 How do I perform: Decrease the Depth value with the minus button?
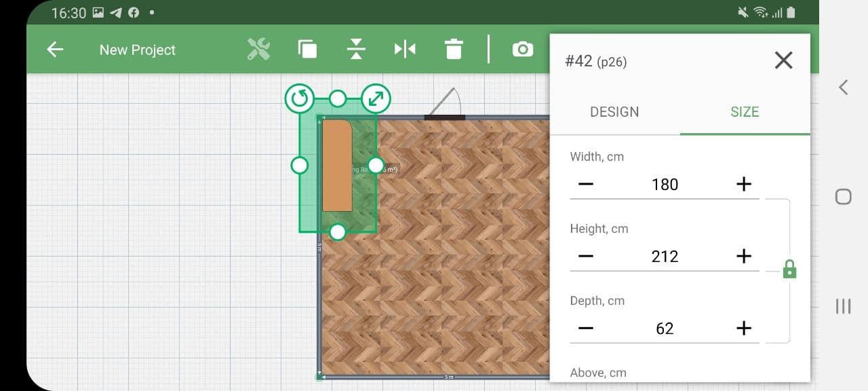coord(586,328)
